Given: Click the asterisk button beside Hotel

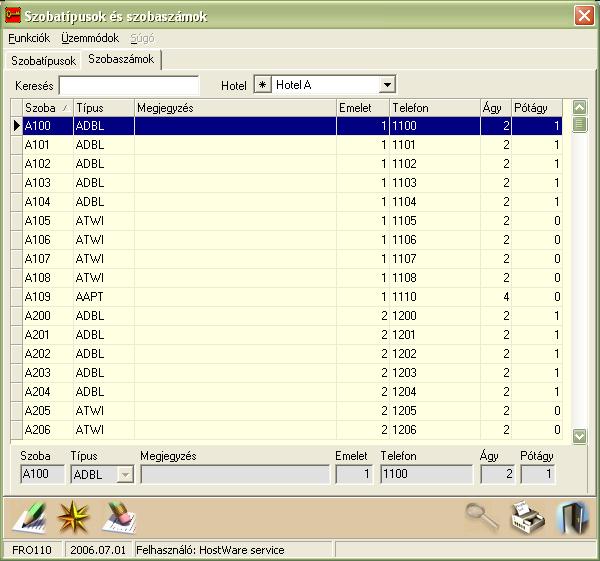Looking at the screenshot, I should 262,85.
